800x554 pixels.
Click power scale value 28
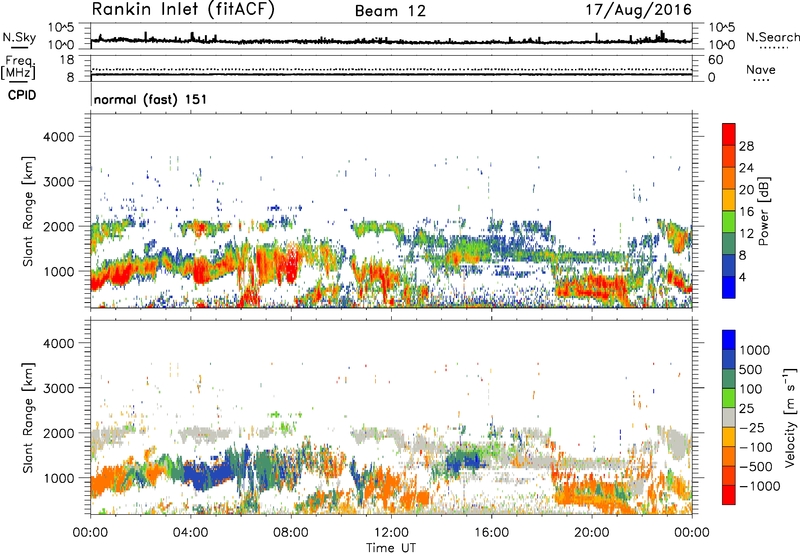click(x=746, y=146)
